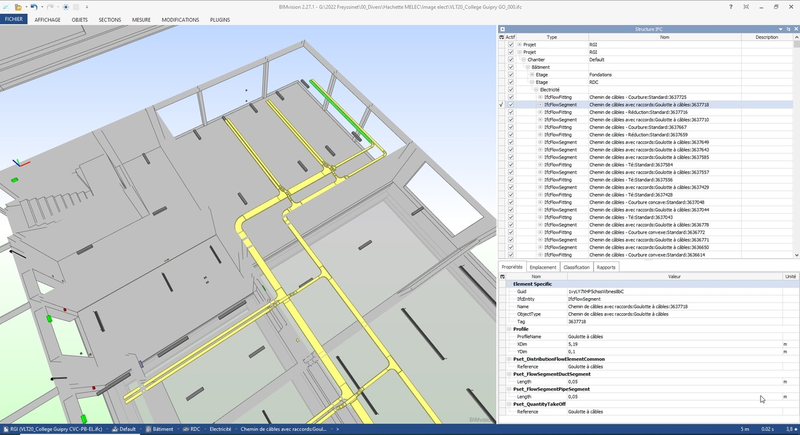The width and height of the screenshot is (800, 435).
Task: Click the FICHIER button
Action: [x=14, y=19]
